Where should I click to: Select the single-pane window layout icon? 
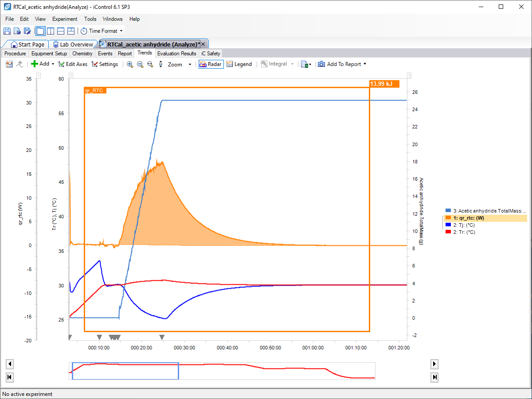40,31
